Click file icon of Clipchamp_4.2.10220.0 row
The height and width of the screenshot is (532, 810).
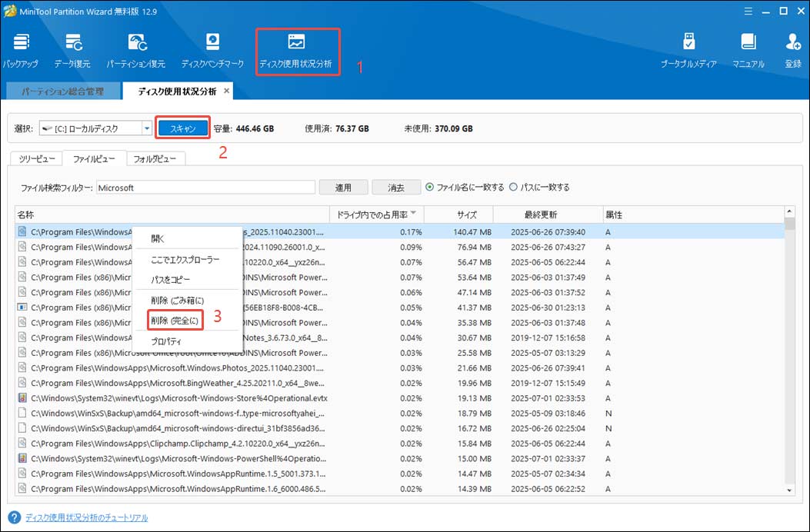(x=22, y=444)
